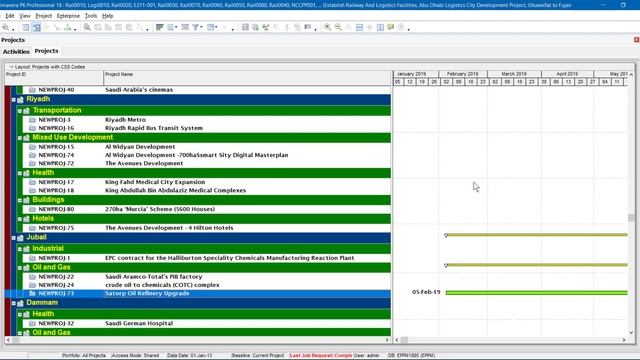Switch to the Activities tab

pos(16,51)
